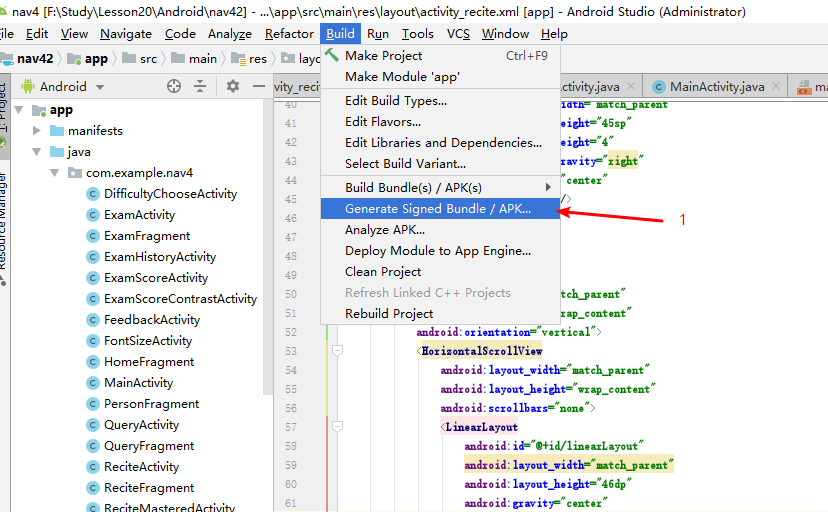The width and height of the screenshot is (828, 512).
Task: Collapse the app module node
Action: coord(19,110)
